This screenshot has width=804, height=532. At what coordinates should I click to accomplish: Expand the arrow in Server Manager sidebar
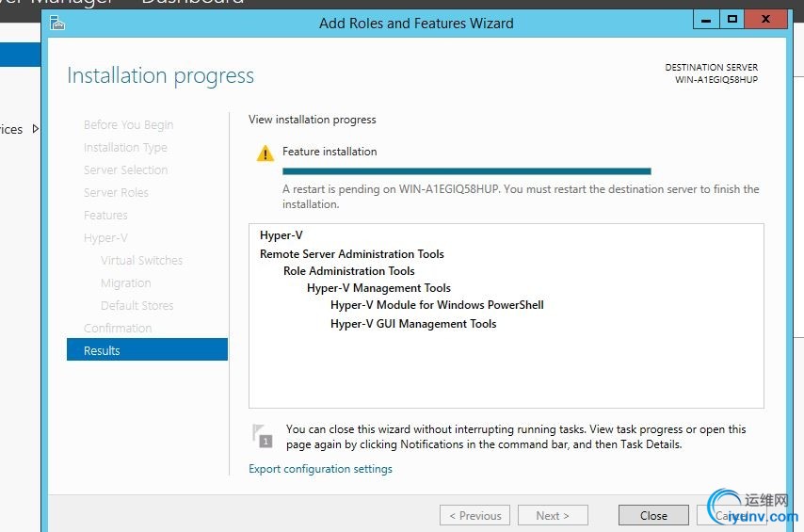(x=36, y=129)
